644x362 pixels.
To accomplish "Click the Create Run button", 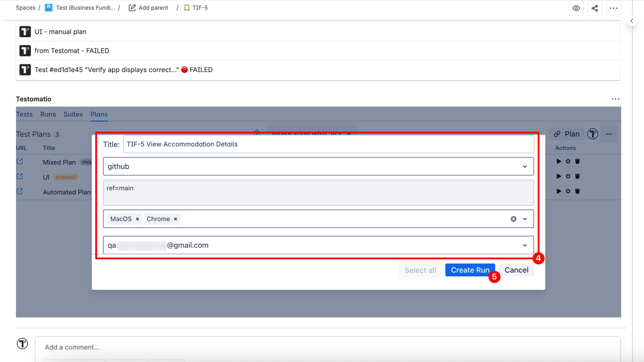I will pyautogui.click(x=470, y=270).
